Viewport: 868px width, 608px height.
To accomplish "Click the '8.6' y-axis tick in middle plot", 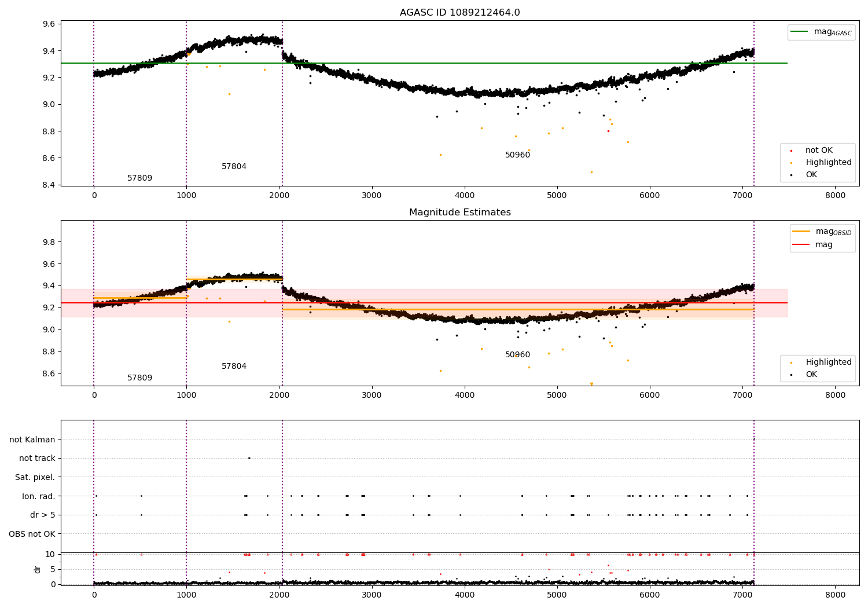I will tap(49, 374).
